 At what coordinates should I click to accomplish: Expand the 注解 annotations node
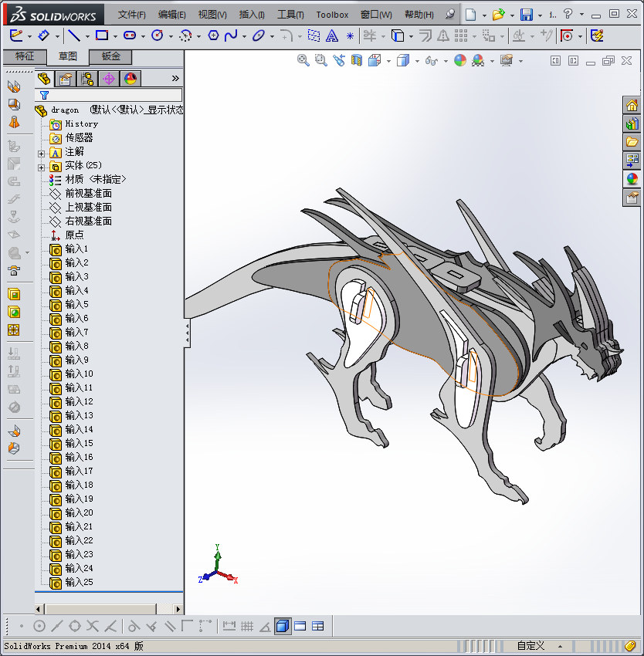click(42, 153)
